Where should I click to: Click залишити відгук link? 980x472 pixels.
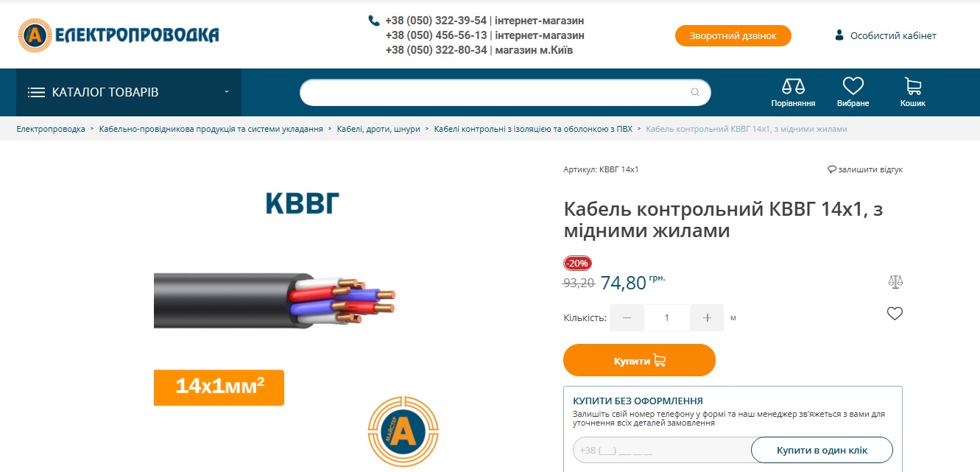865,169
